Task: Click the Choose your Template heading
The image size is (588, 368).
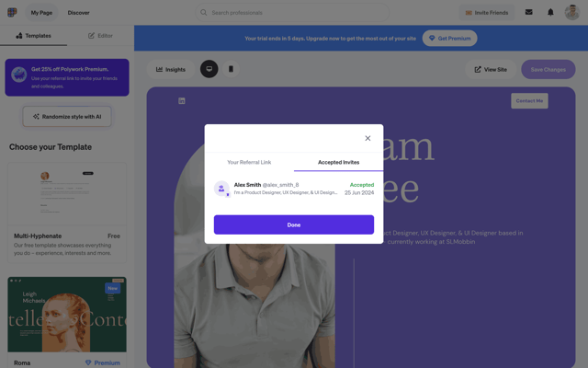Action: [51, 147]
